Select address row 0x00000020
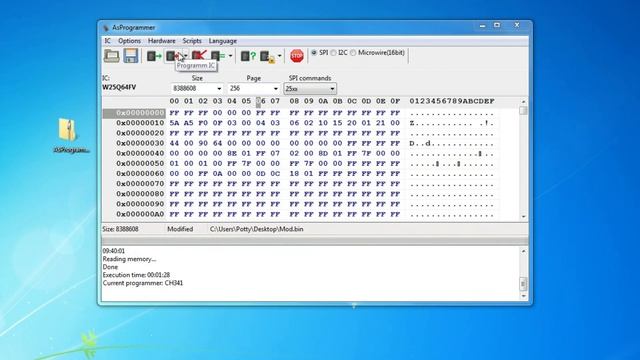 click(x=140, y=133)
